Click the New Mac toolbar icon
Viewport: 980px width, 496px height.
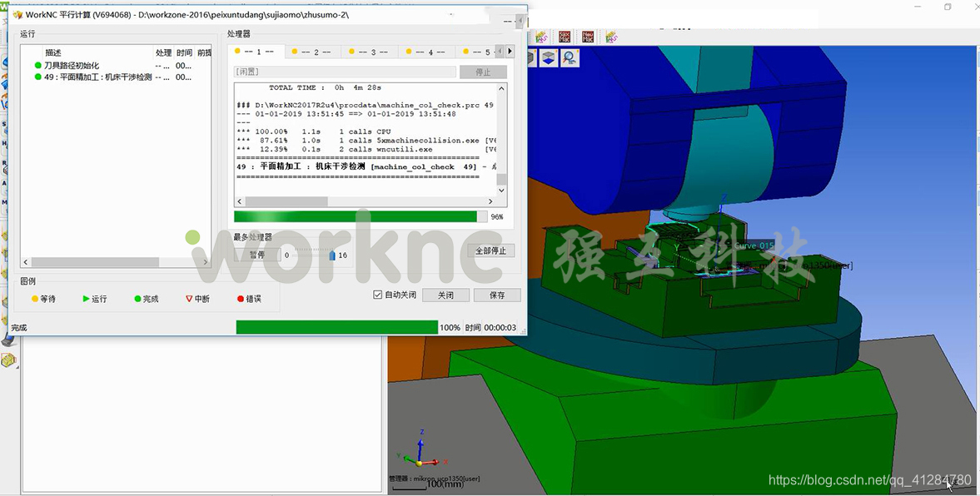(x=588, y=37)
